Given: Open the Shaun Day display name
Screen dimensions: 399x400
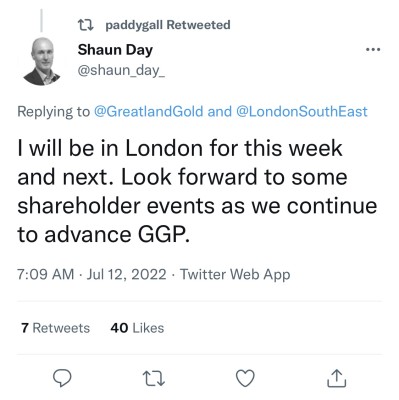Looking at the screenshot, I should (115, 50).
